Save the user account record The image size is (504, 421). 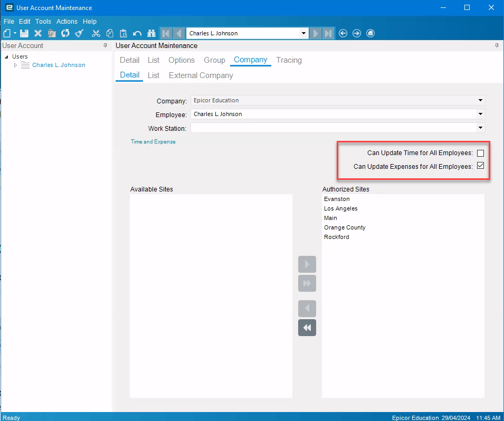point(24,33)
